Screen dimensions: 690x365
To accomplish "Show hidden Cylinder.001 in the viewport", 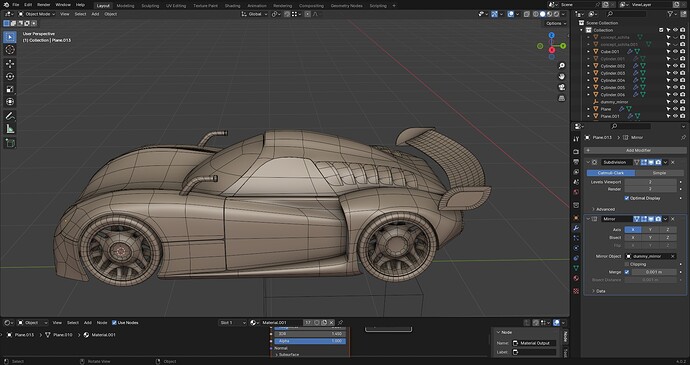I will pyautogui.click(x=675, y=59).
